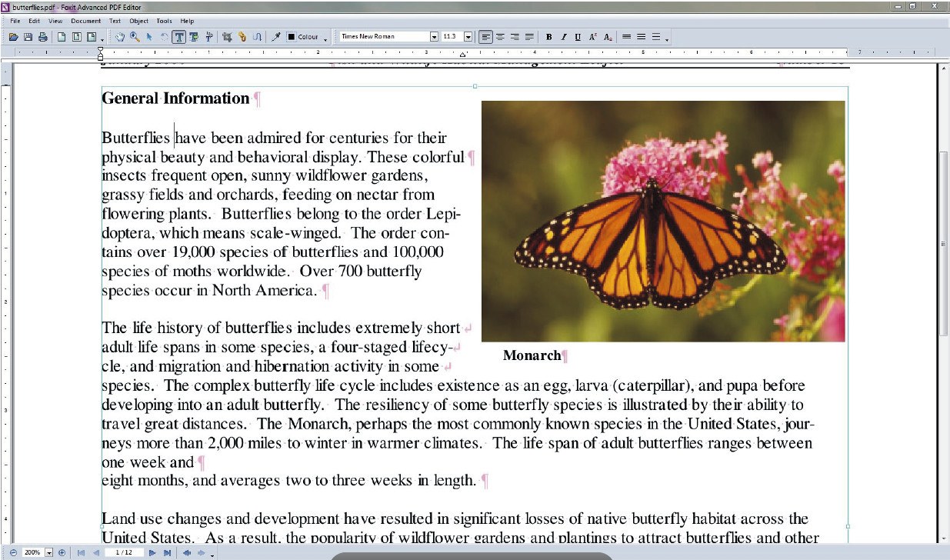Click the scroll down arrow
The height and width of the screenshot is (560, 950).
945,539
